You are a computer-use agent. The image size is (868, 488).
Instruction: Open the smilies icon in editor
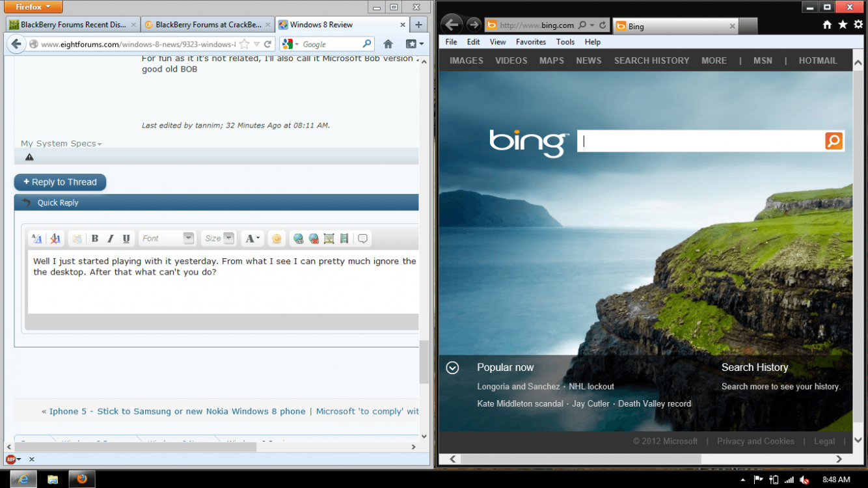(x=277, y=239)
